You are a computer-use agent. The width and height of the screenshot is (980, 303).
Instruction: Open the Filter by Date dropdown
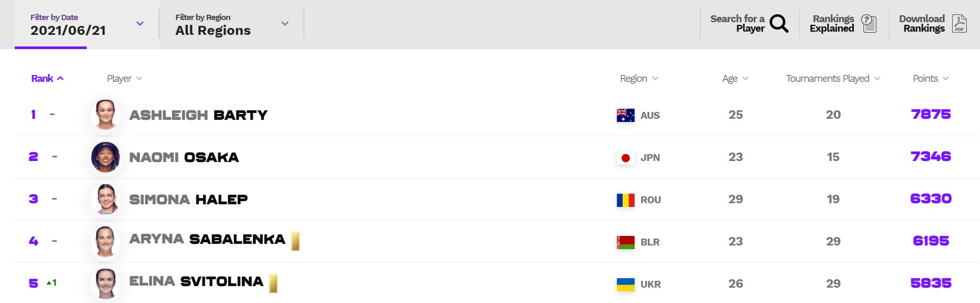point(86,24)
